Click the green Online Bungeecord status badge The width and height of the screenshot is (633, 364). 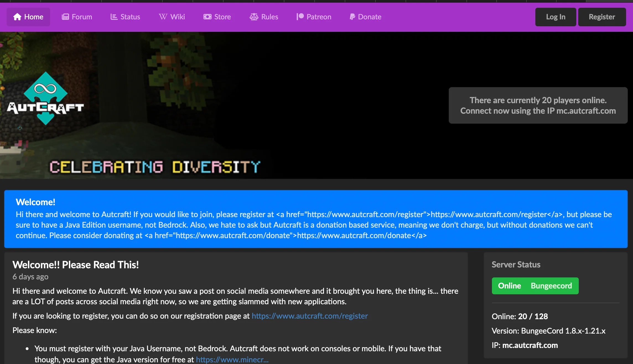(x=535, y=286)
